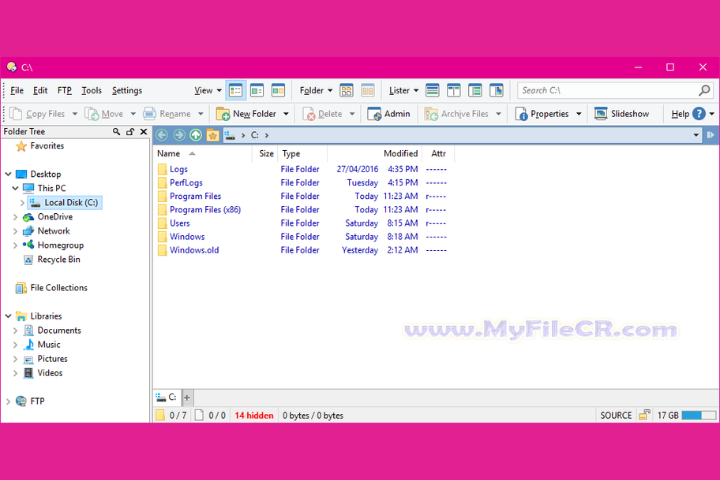Click the New Folder button
The height and width of the screenshot is (480, 720).
[x=246, y=114]
